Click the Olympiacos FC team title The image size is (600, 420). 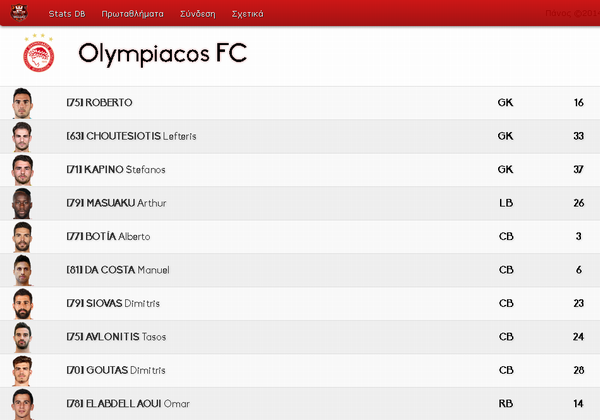pyautogui.click(x=163, y=54)
